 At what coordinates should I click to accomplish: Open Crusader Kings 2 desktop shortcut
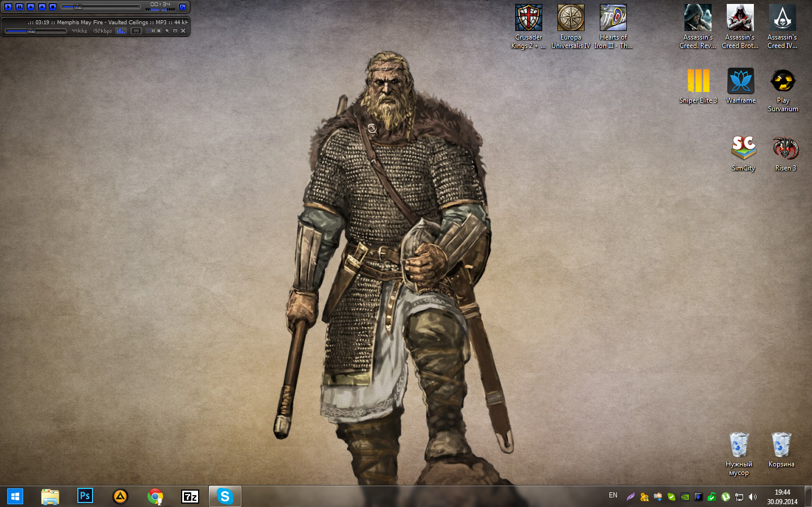[529, 27]
